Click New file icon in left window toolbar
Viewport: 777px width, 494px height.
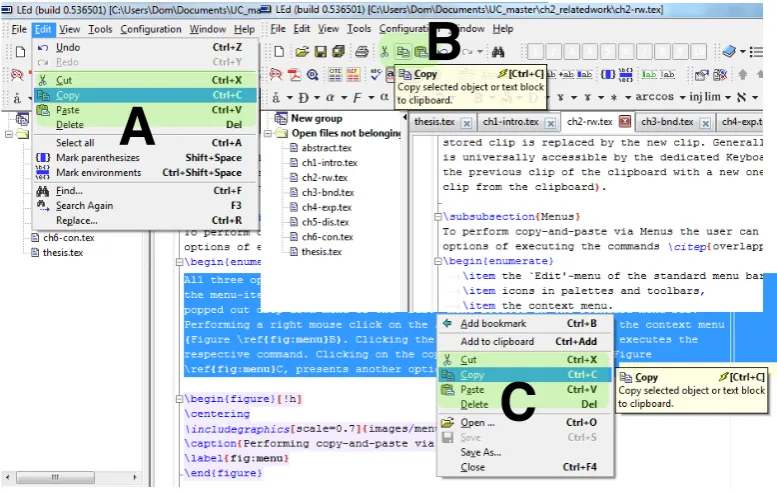coord(21,52)
